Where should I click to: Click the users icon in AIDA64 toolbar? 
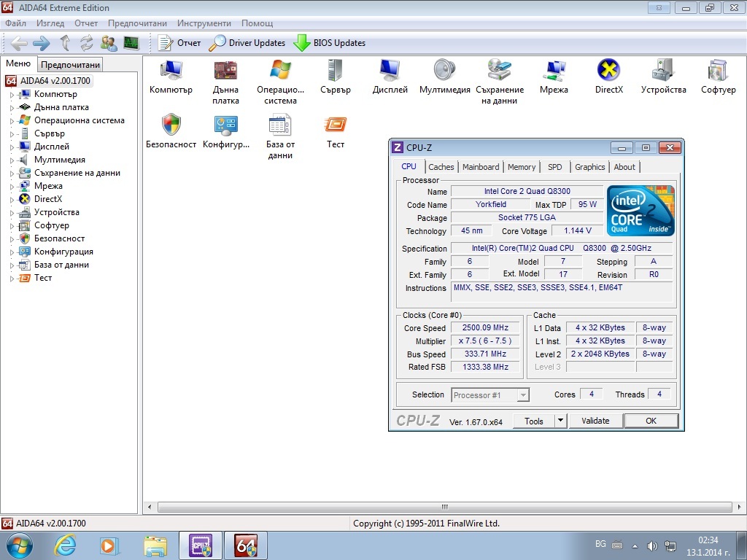[x=109, y=43]
